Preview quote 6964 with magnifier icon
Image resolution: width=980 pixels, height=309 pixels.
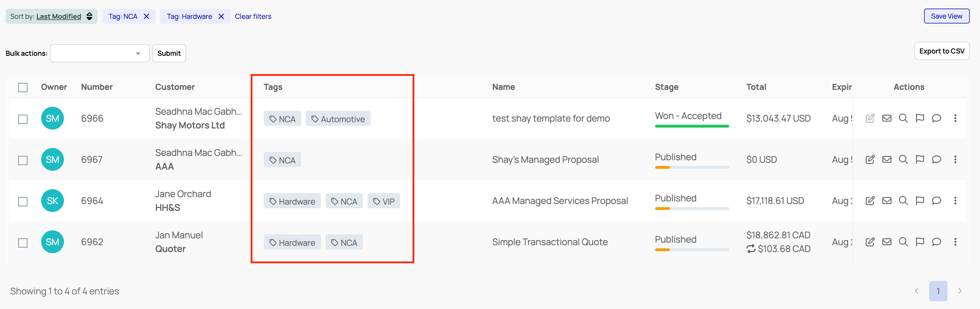pos(903,200)
